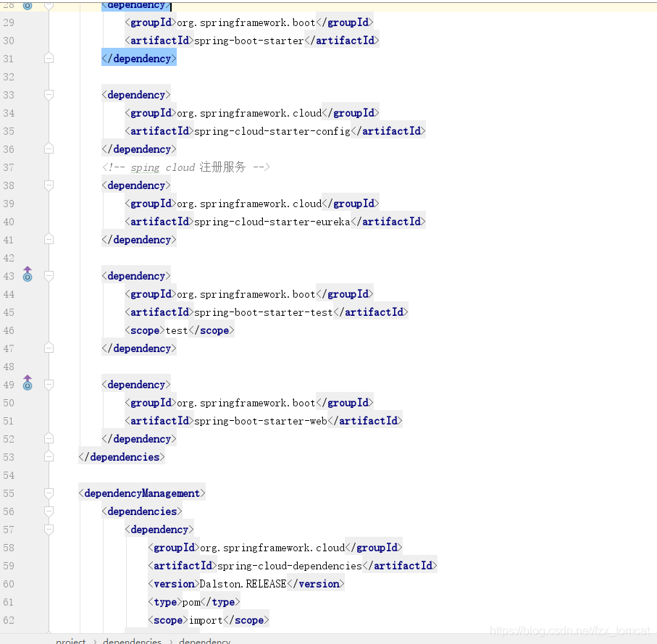Image resolution: width=657 pixels, height=644 pixels.
Task: Click 'org.springframework.boot' on line 50
Action: (246, 403)
